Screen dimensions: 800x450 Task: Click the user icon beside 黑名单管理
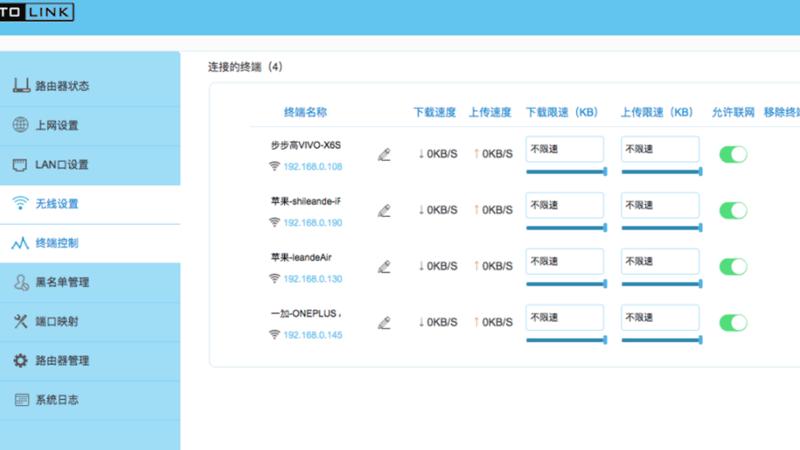point(21,282)
